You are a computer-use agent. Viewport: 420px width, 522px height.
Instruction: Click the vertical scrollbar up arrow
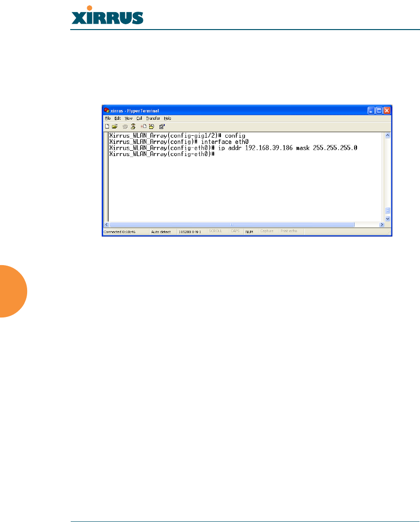(x=388, y=136)
